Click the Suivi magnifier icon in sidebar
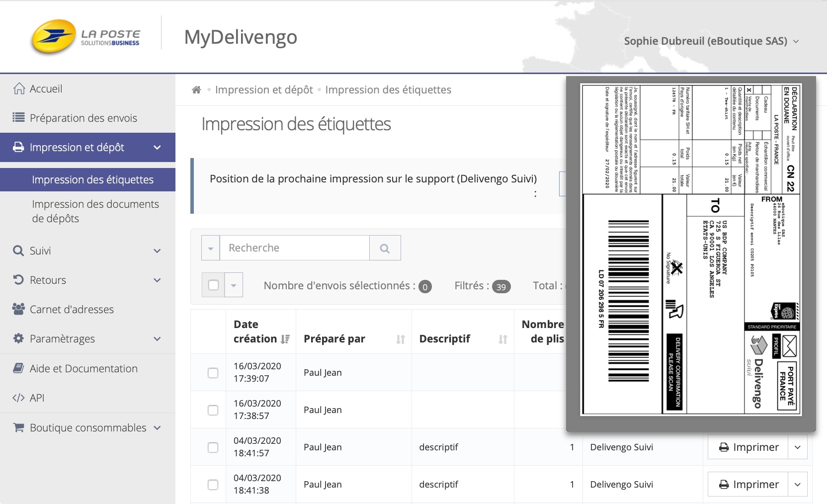Viewport: 827px width, 504px height. (x=18, y=251)
